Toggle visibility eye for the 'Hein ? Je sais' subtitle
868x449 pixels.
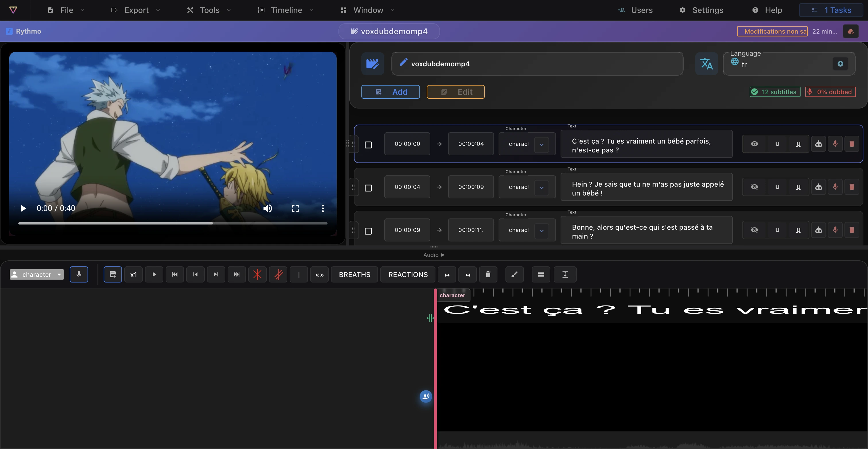coord(754,187)
